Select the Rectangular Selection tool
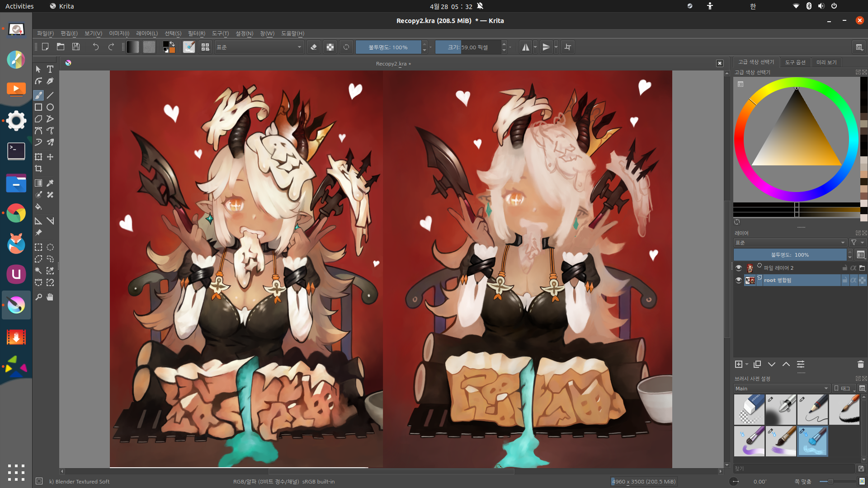Viewport: 868px width, 488px height. (x=38, y=247)
